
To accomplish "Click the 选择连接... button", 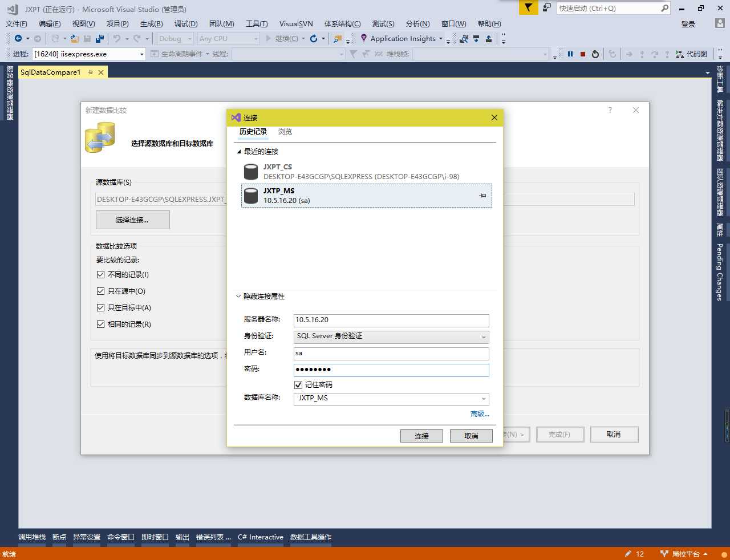I will click(x=133, y=220).
